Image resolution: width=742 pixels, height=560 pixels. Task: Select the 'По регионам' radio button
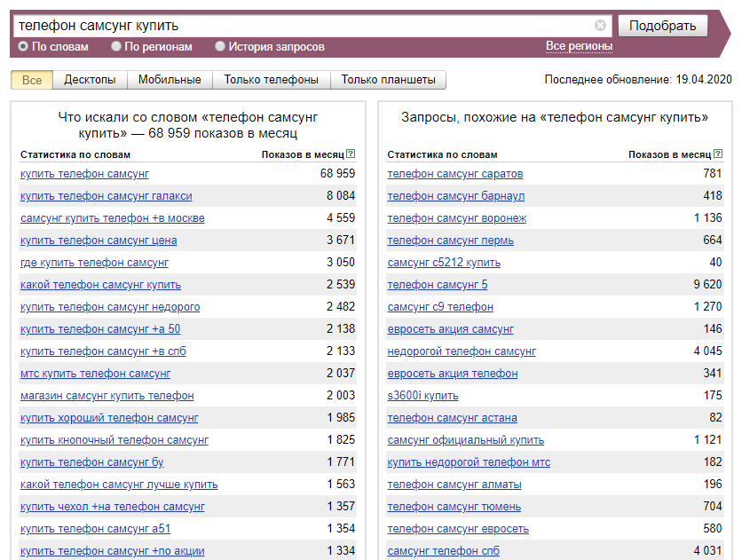116,46
